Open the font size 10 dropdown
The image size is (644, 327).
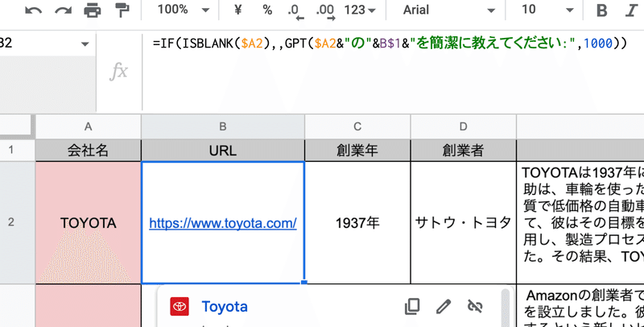click(x=547, y=10)
